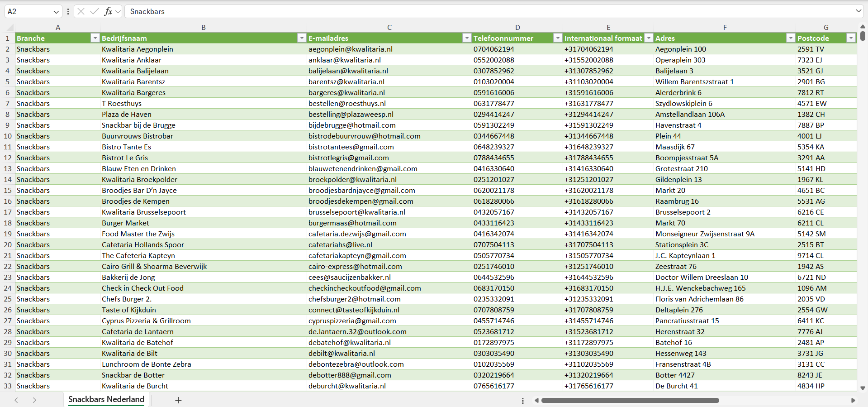
Task: Click the previous sheet navigation arrow
Action: coord(16,400)
